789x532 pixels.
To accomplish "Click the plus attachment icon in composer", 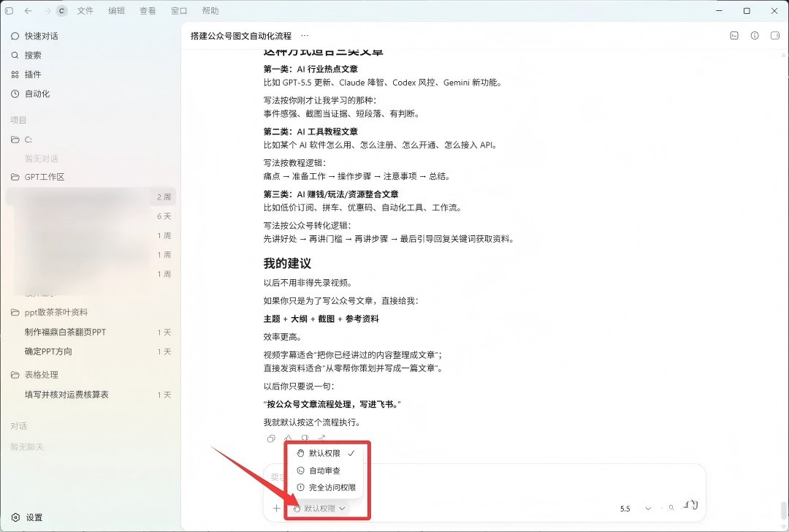I will pyautogui.click(x=276, y=509).
